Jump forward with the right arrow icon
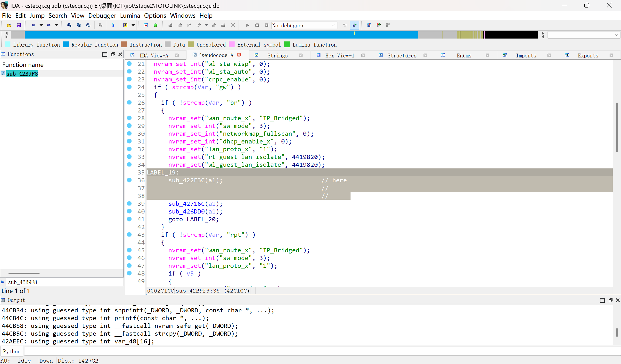Screen dimensions: 621x364 click(49, 25)
